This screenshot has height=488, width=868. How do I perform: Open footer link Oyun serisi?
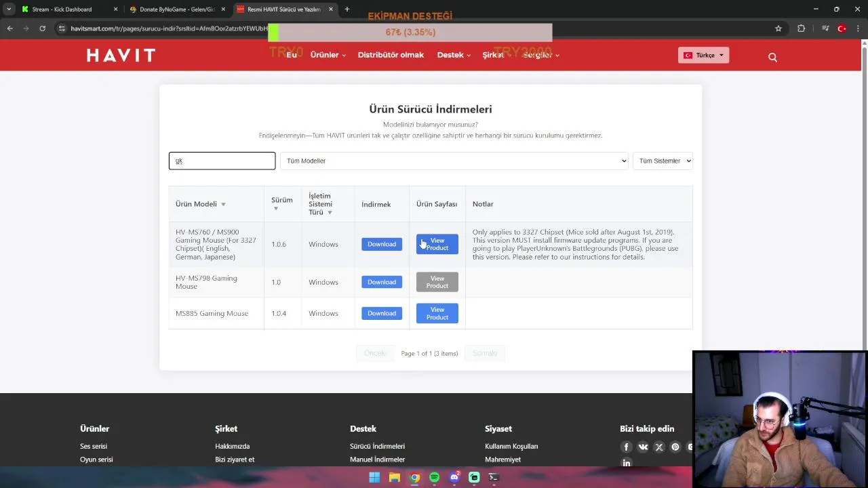(x=96, y=460)
